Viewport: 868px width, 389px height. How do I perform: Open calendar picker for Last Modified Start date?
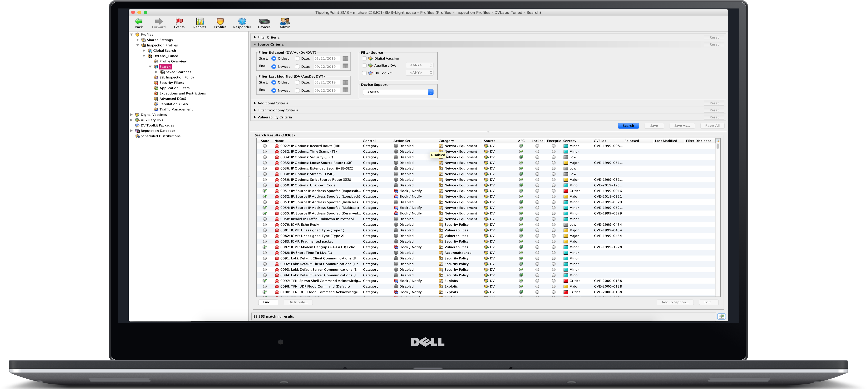pos(345,82)
